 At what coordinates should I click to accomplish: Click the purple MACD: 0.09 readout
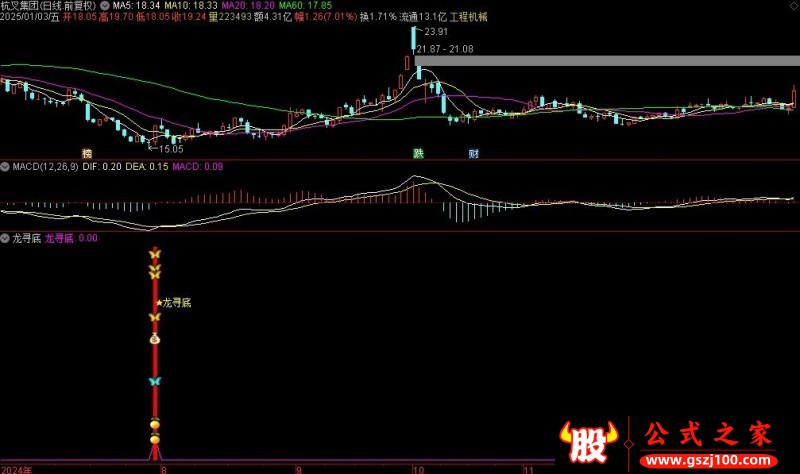pyautogui.click(x=197, y=166)
